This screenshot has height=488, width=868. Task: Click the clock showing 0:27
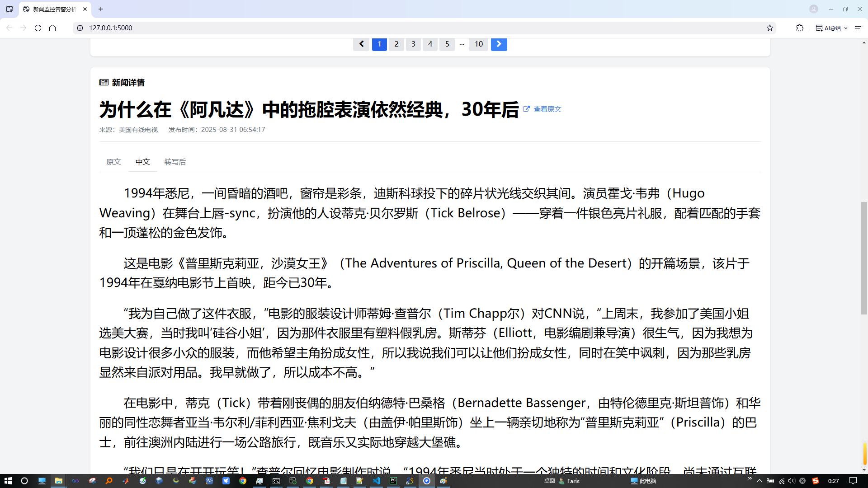click(833, 481)
